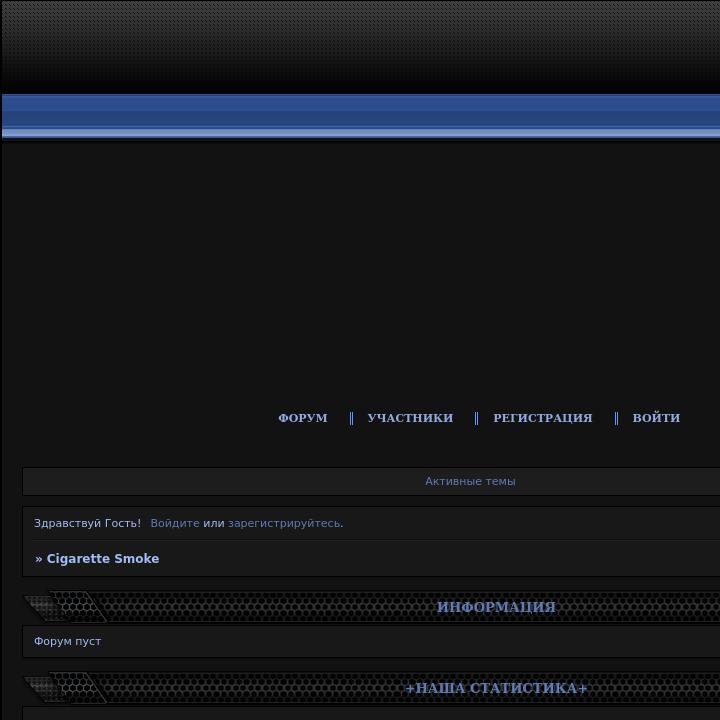Go to the РЕГИСТРАЦИЯ page
Viewport: 720px width, 720px height.
pyautogui.click(x=543, y=418)
